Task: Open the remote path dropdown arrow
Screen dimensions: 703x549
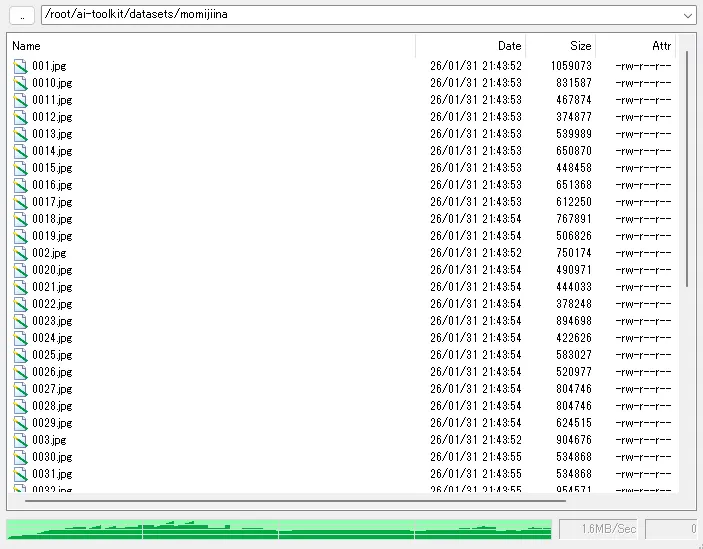Action: tap(687, 15)
